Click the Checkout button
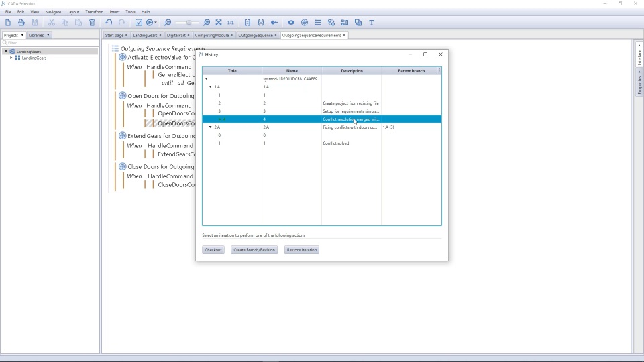 (213, 250)
